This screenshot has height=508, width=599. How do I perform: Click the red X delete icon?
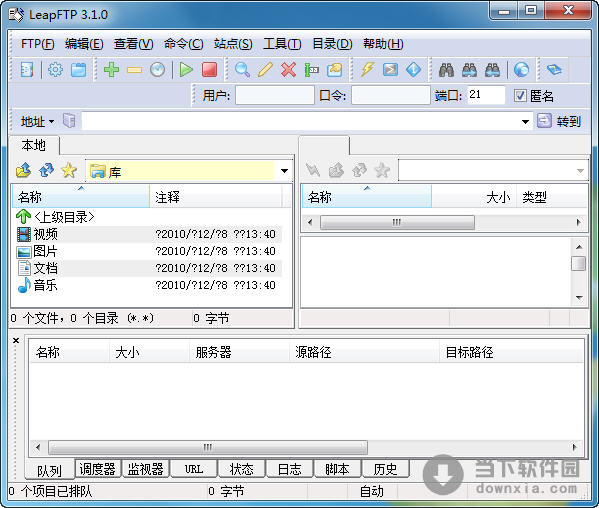tap(288, 70)
